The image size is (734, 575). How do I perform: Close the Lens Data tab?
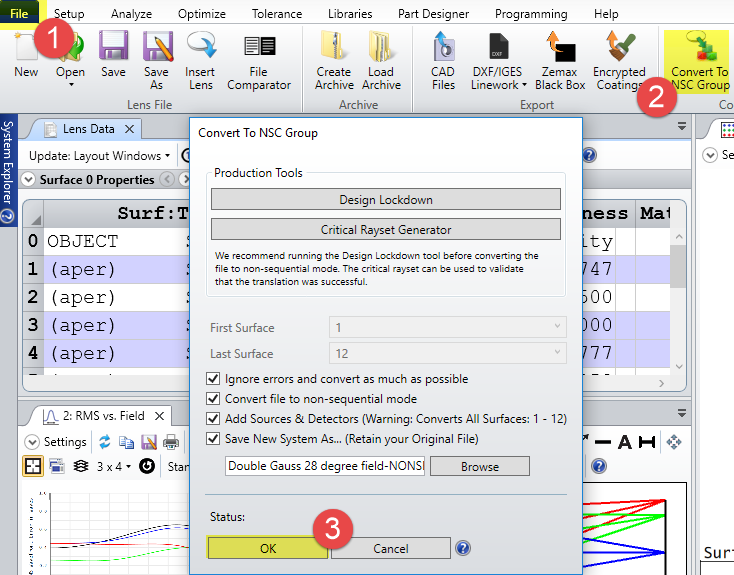click(x=130, y=129)
